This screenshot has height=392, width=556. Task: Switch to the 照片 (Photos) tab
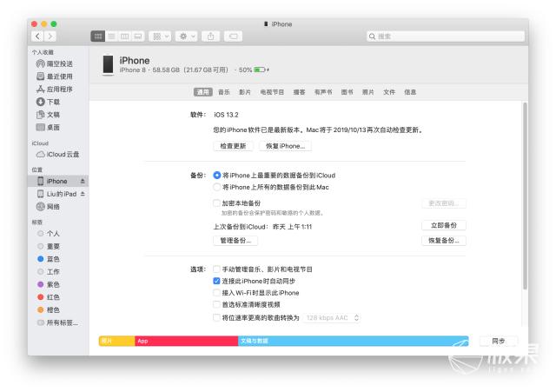click(x=367, y=92)
